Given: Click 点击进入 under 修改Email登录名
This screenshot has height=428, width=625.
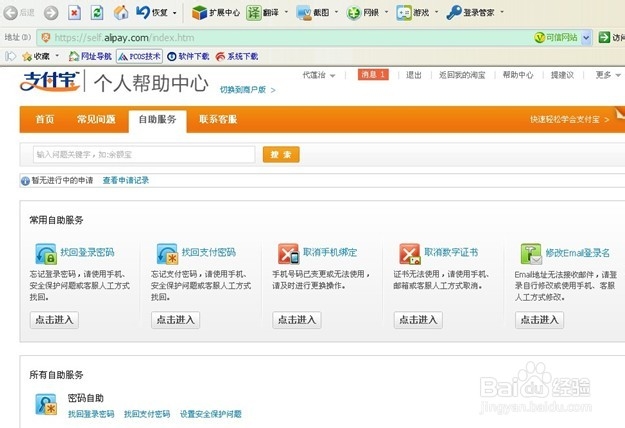Looking at the screenshot, I should [539, 320].
